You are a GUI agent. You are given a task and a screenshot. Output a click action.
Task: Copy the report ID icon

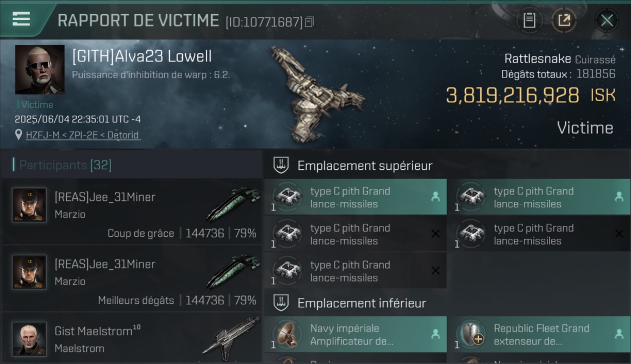tap(309, 22)
